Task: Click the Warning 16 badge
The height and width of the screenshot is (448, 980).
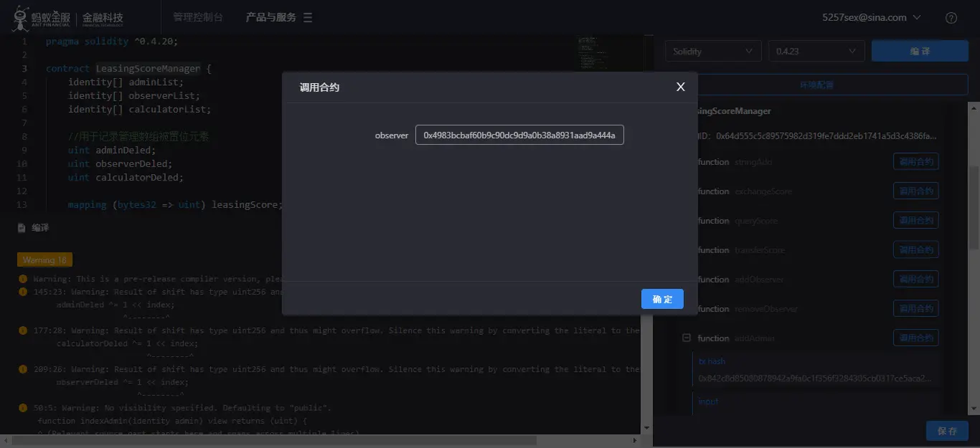Action: pos(44,259)
